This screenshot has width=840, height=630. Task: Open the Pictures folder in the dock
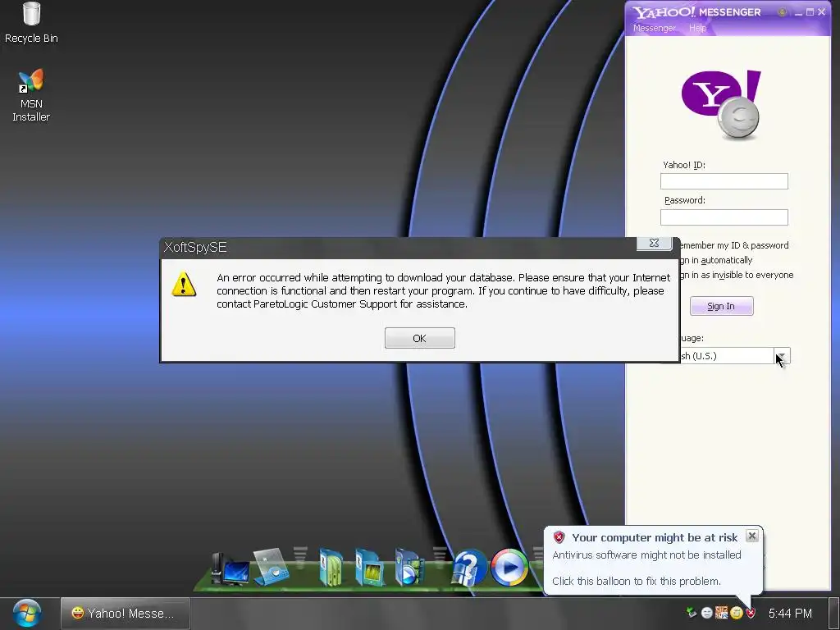[369, 568]
